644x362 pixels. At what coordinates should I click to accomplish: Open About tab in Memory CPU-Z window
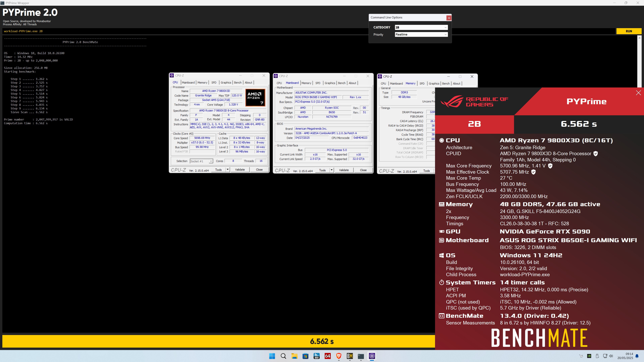[457, 83]
